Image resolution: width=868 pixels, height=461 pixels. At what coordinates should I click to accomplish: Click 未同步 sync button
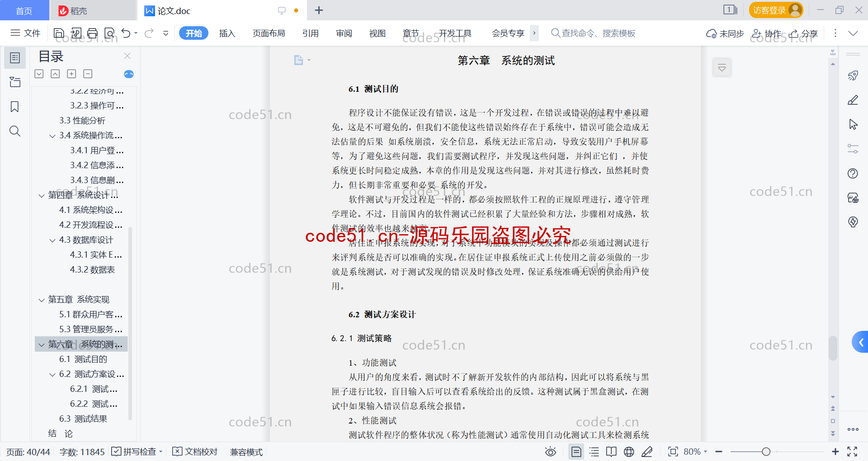(x=725, y=33)
